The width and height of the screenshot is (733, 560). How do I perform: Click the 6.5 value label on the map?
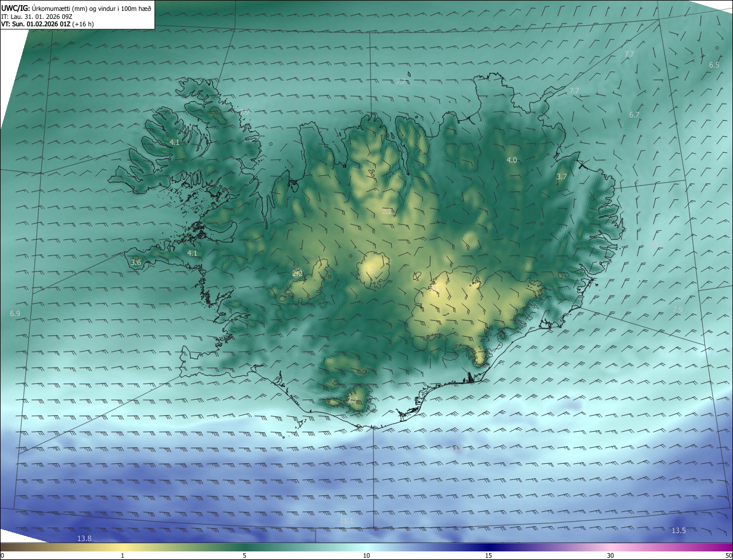coord(714,65)
